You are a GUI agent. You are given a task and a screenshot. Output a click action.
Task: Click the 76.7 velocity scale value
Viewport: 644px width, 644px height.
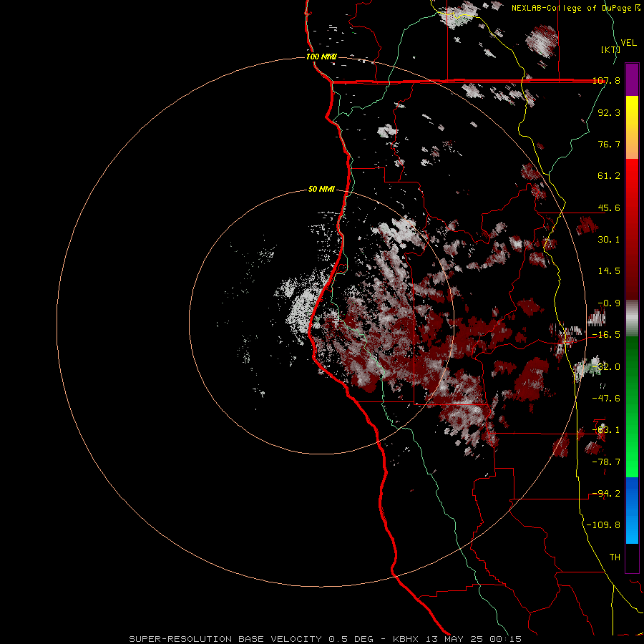coord(609,144)
